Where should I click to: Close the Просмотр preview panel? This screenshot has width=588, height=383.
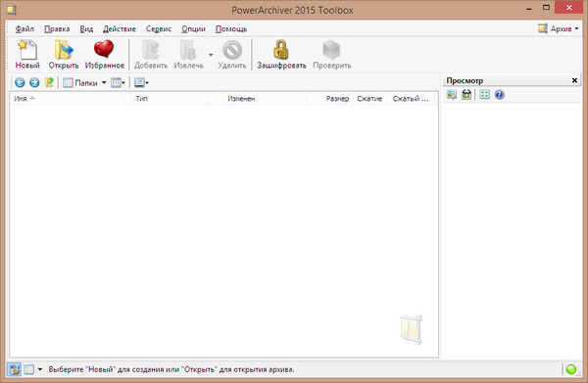click(x=574, y=80)
